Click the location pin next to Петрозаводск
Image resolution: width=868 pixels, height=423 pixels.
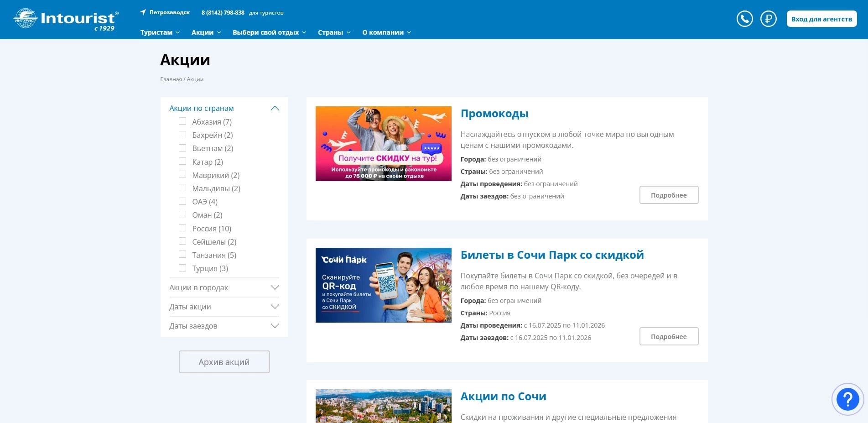(x=143, y=11)
